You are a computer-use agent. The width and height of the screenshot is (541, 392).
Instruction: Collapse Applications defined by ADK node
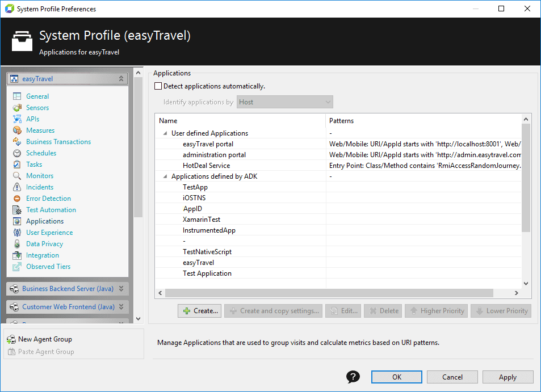coord(165,176)
